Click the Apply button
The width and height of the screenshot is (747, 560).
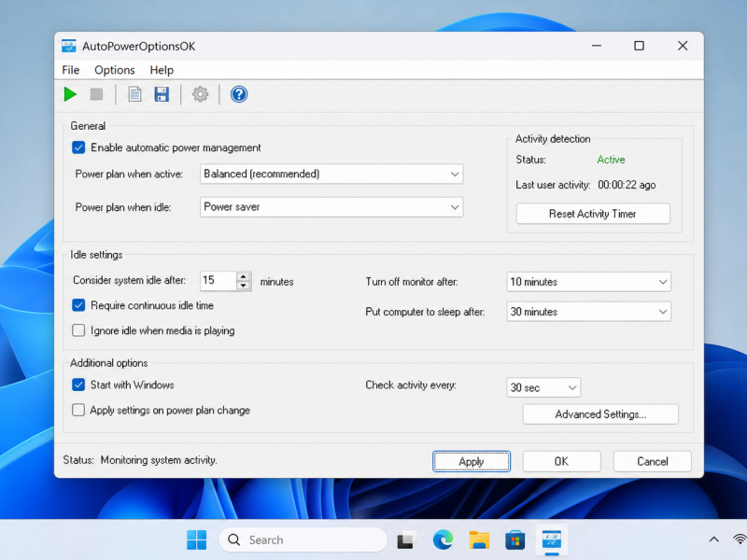pyautogui.click(x=472, y=461)
